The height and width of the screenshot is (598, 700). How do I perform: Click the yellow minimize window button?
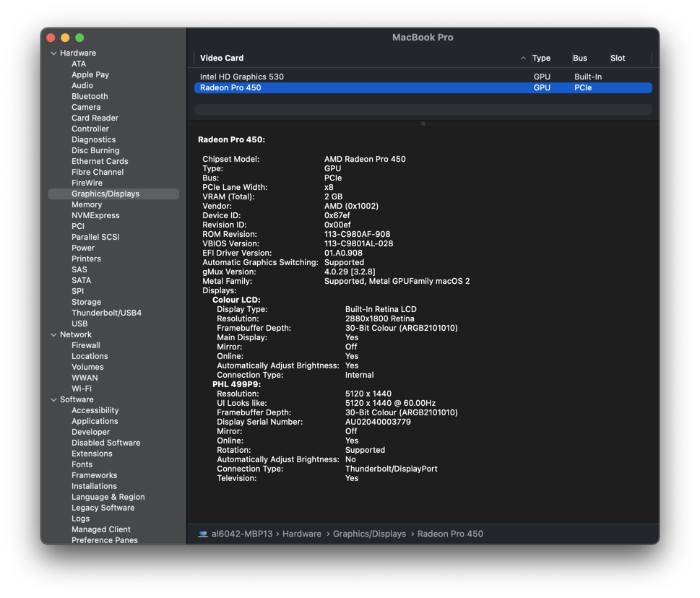pos(65,38)
